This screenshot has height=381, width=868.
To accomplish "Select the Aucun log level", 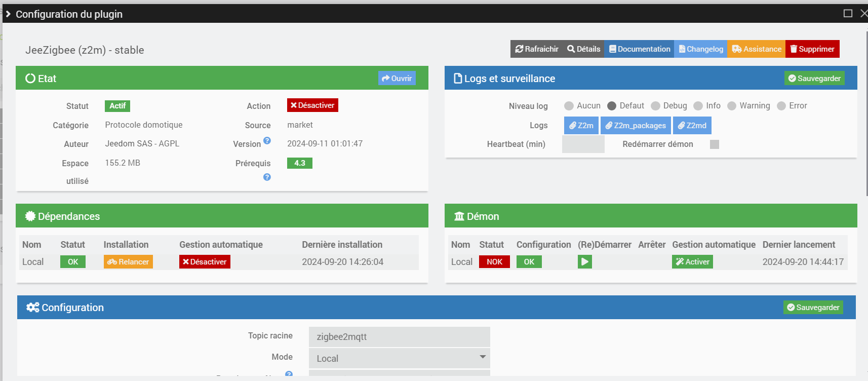I will click(569, 106).
